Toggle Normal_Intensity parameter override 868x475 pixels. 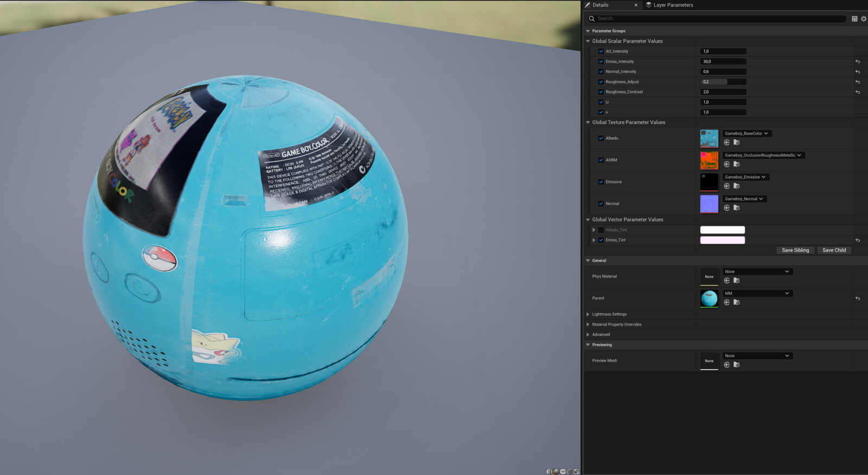click(601, 72)
